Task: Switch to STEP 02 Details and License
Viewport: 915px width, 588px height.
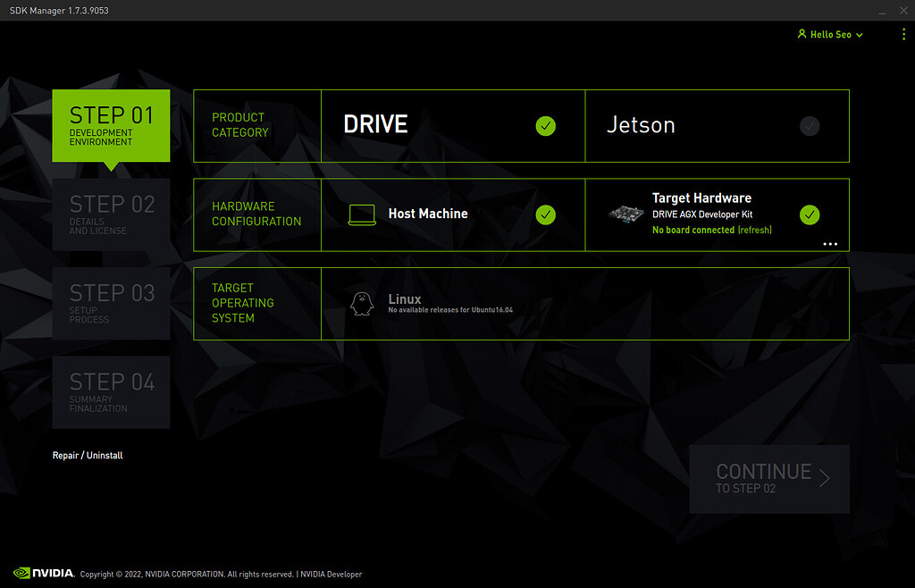Action: pyautogui.click(x=111, y=214)
